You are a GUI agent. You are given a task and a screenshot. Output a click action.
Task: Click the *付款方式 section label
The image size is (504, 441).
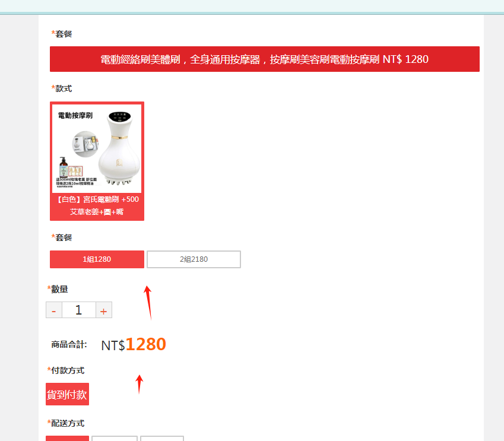coord(65,370)
